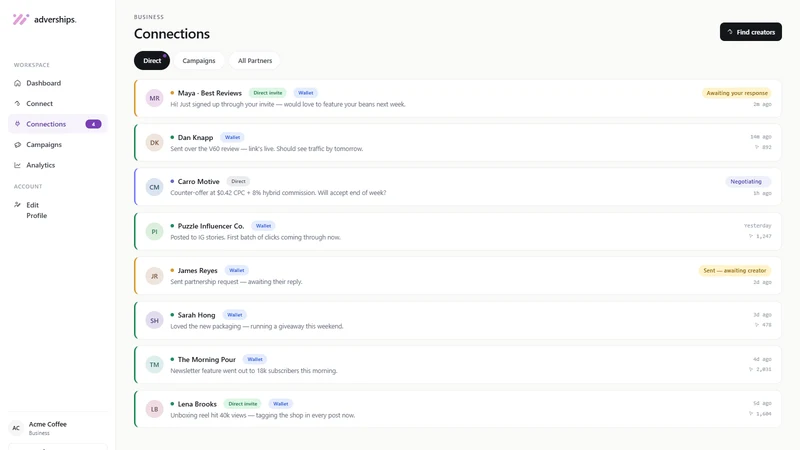
Task: Click the clicks icon next to 1,247
Action: click(751, 236)
